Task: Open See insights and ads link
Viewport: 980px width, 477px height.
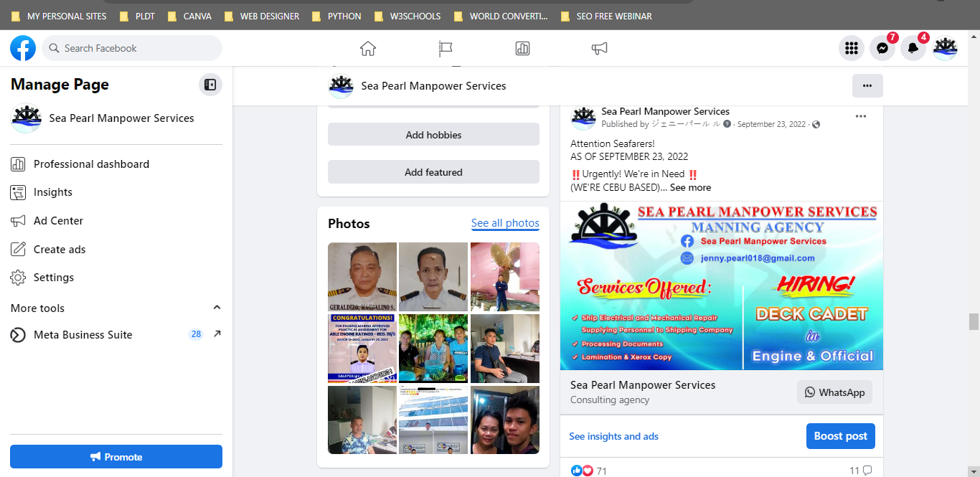Action: [613, 436]
